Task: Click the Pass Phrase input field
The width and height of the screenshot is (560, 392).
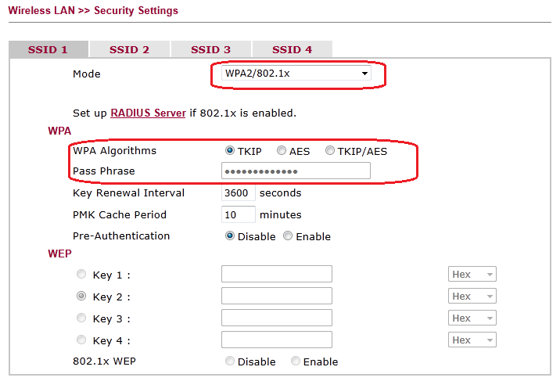Action: pos(296,171)
